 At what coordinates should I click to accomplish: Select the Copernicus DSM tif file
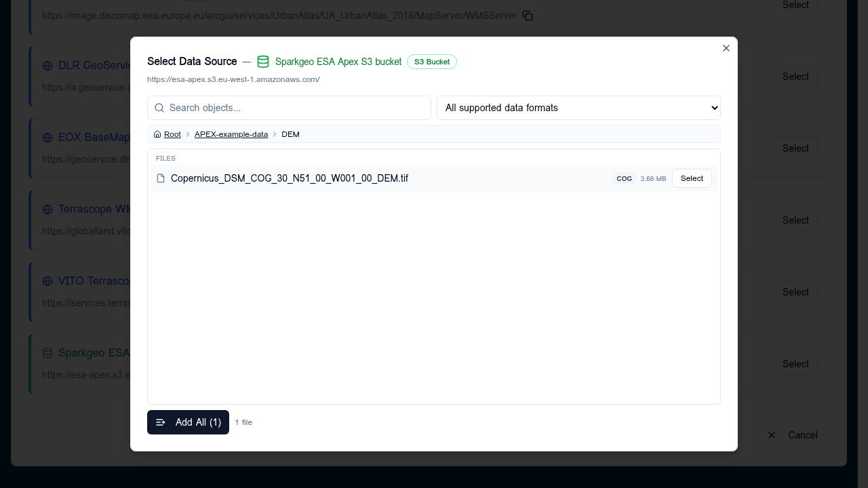pyautogui.click(x=692, y=178)
